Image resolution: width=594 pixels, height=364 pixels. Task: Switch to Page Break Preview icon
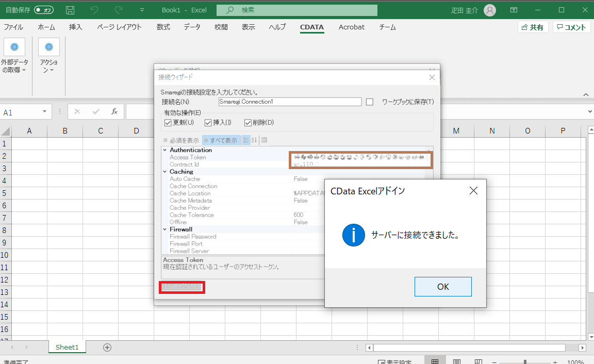[478, 362]
